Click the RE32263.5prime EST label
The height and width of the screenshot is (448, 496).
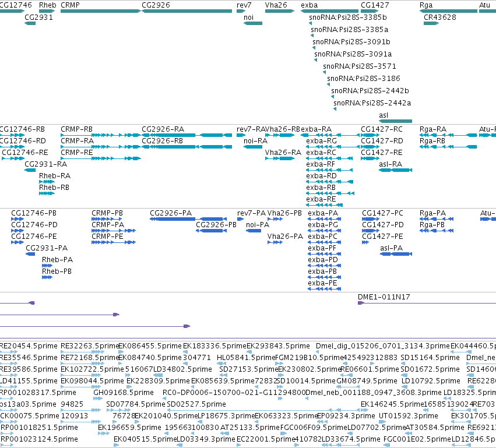90,346
